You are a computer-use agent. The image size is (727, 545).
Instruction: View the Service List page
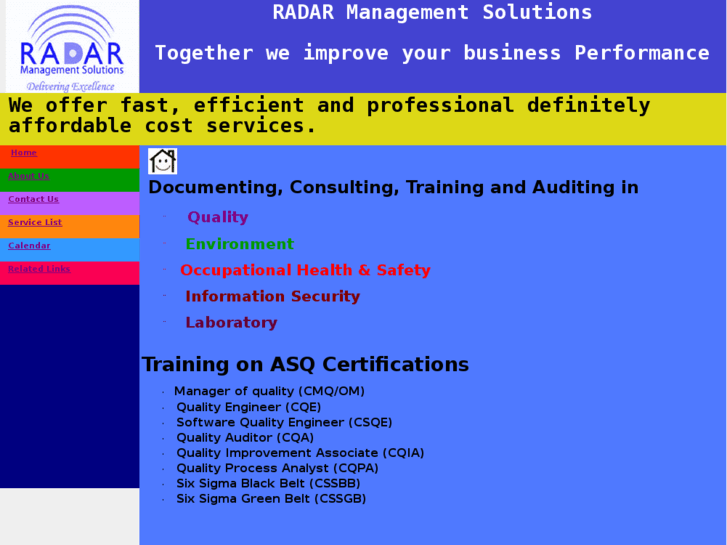35,222
